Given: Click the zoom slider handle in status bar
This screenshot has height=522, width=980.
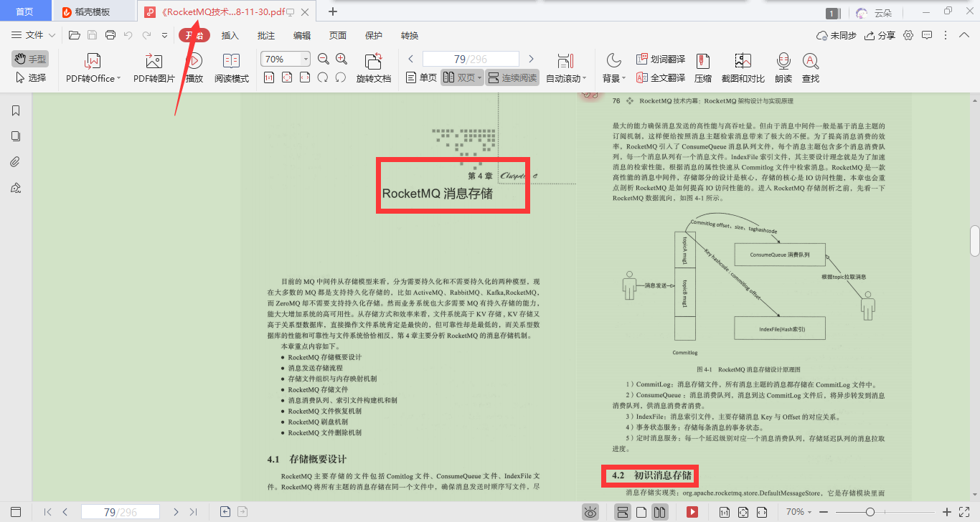Looking at the screenshot, I should click(x=870, y=512).
